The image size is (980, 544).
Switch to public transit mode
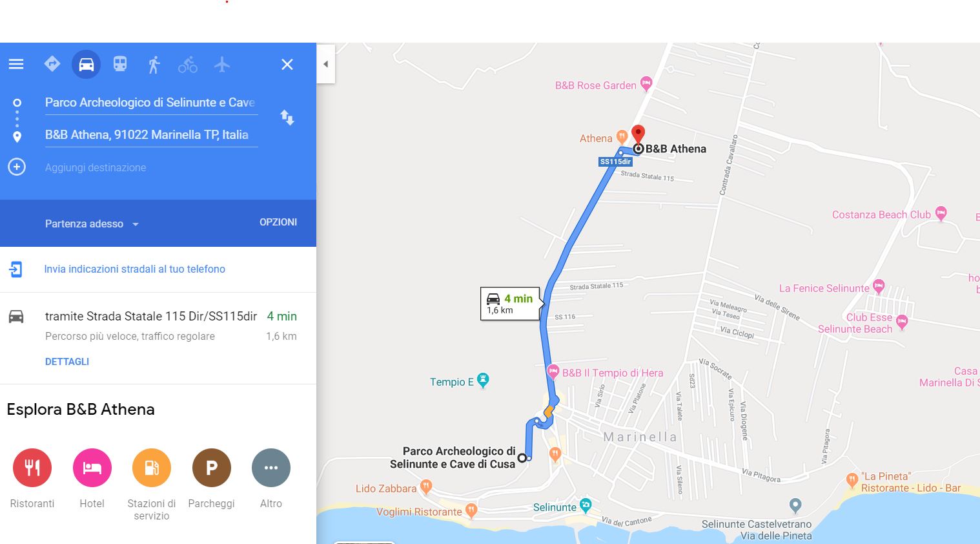pyautogui.click(x=120, y=64)
